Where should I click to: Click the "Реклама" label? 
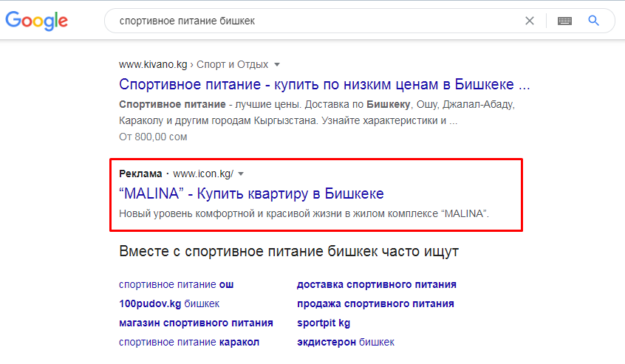pos(140,174)
